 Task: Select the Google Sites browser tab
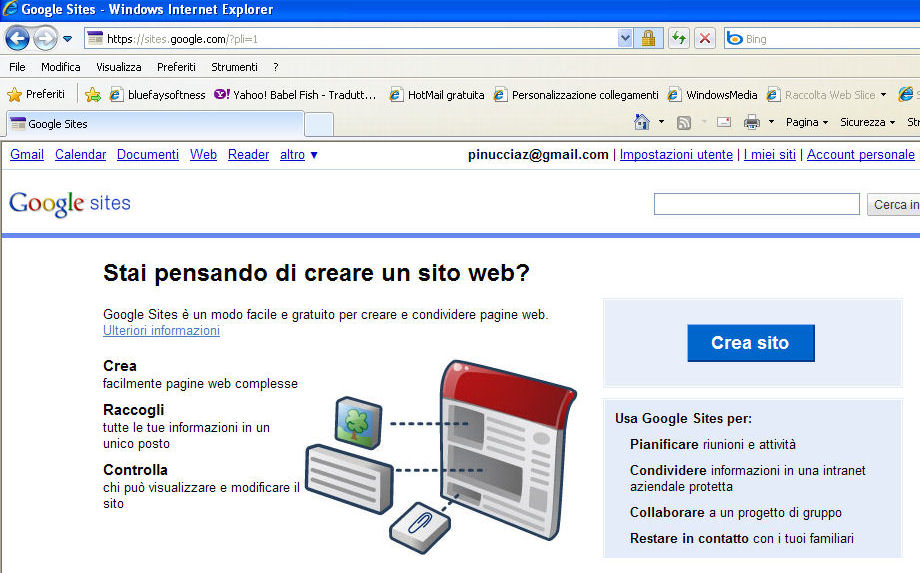point(155,124)
